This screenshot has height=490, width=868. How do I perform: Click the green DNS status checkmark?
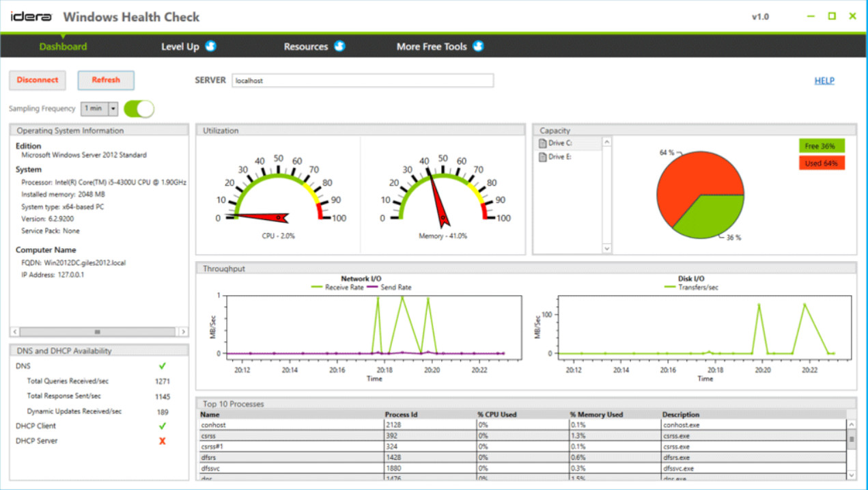click(x=163, y=366)
